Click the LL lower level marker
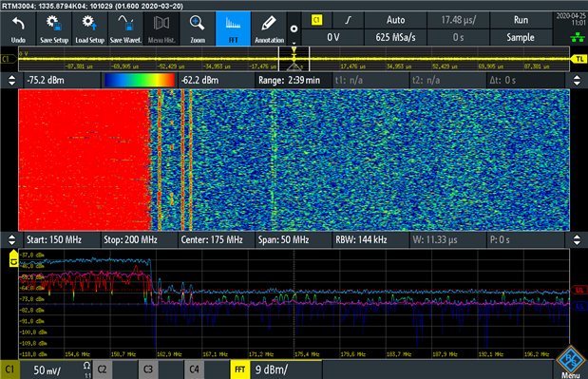588x379 pixels. [x=579, y=306]
